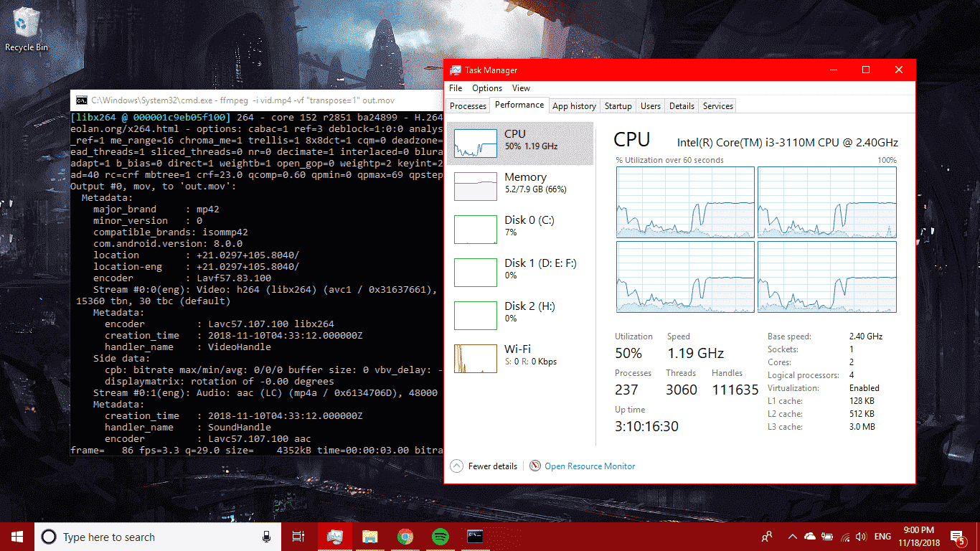Click the Handles count 111635
The image size is (980, 551).
pyautogui.click(x=735, y=390)
